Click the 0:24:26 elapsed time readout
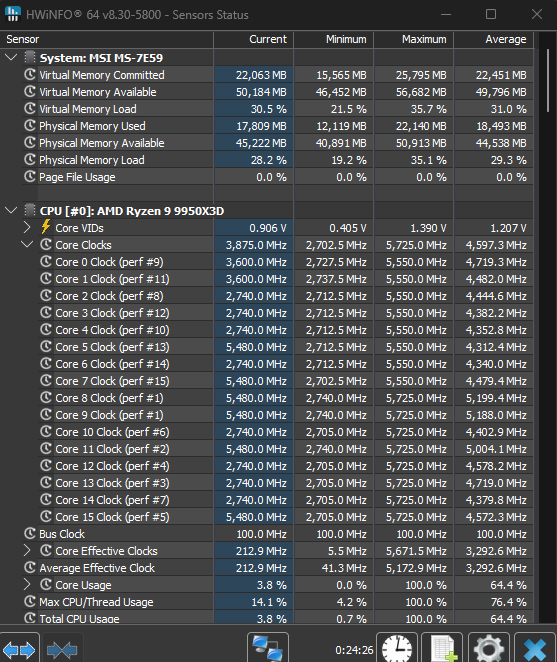557x662 pixels. click(x=354, y=650)
